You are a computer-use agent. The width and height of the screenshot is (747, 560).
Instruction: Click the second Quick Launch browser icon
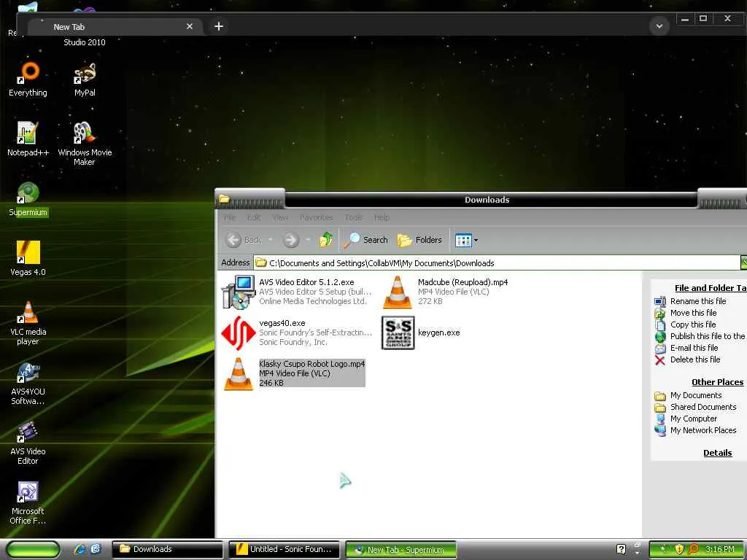click(96, 549)
